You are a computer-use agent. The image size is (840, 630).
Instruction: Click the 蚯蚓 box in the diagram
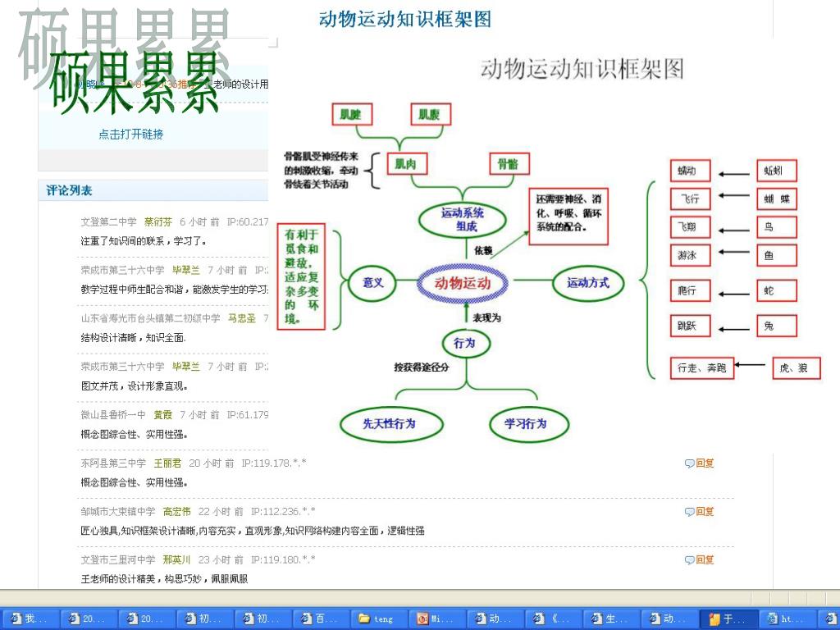[x=777, y=171]
